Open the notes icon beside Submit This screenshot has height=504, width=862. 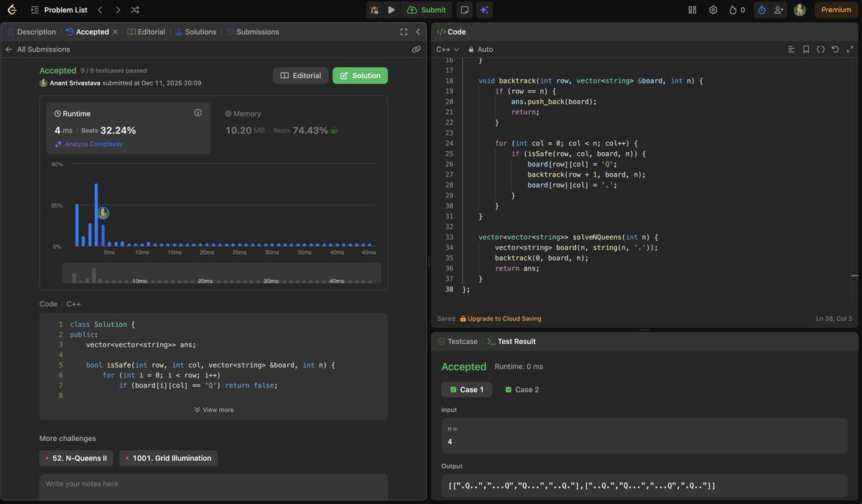pyautogui.click(x=465, y=10)
